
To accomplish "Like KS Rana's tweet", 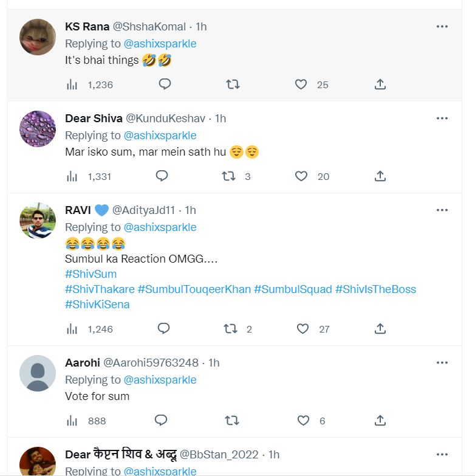I will pos(301,85).
